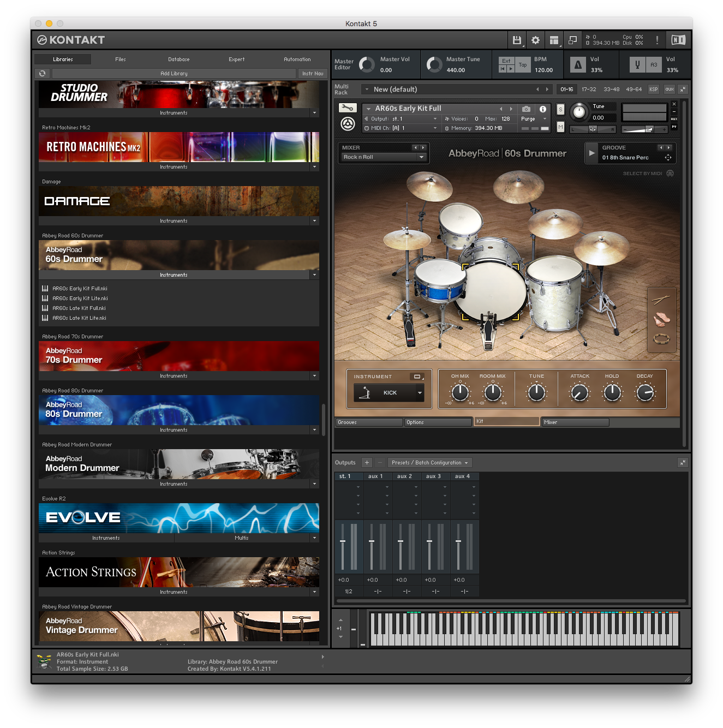The width and height of the screenshot is (723, 728).
Task: Click the Native Instruments NI logo
Action: pyautogui.click(x=678, y=40)
